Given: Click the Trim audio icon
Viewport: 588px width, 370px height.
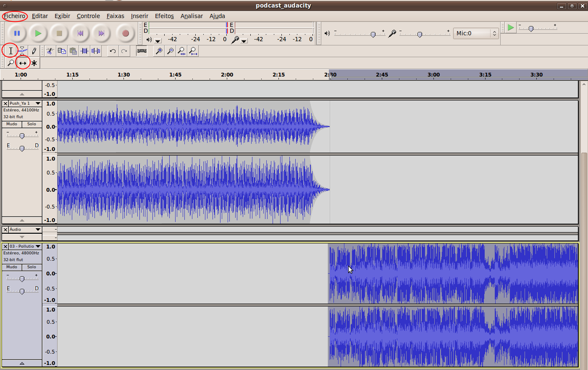Looking at the screenshot, I should 84,51.
